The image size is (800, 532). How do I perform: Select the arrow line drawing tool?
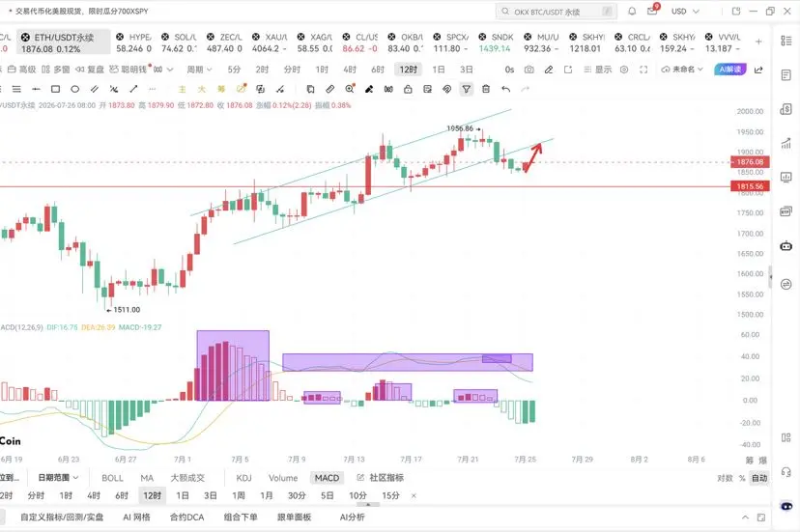click(133, 89)
